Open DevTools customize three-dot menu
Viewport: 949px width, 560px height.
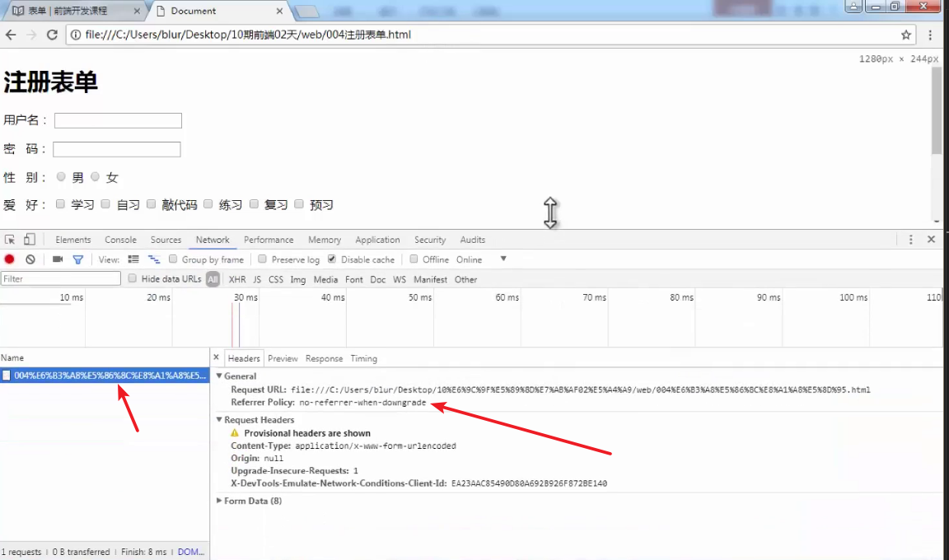pos(910,240)
